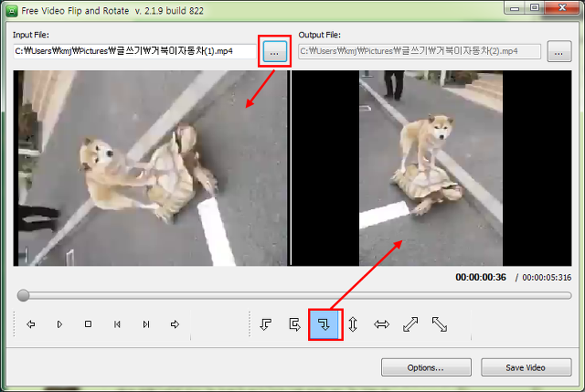Jump to the end of the video
The image size is (585, 392).
pyautogui.click(x=146, y=324)
